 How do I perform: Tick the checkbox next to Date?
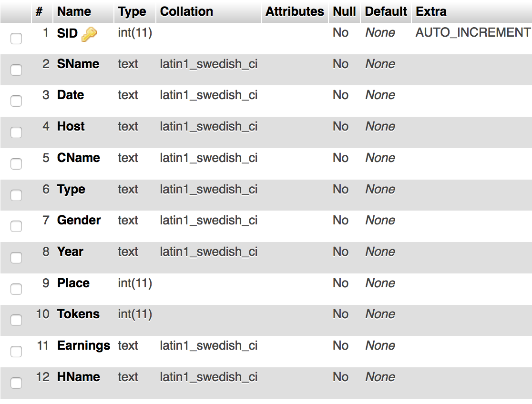tap(16, 101)
